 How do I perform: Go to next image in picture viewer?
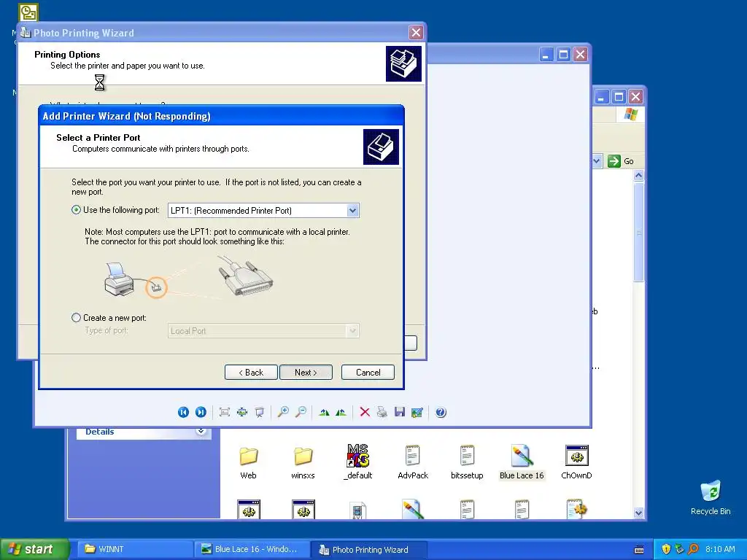[x=201, y=413]
